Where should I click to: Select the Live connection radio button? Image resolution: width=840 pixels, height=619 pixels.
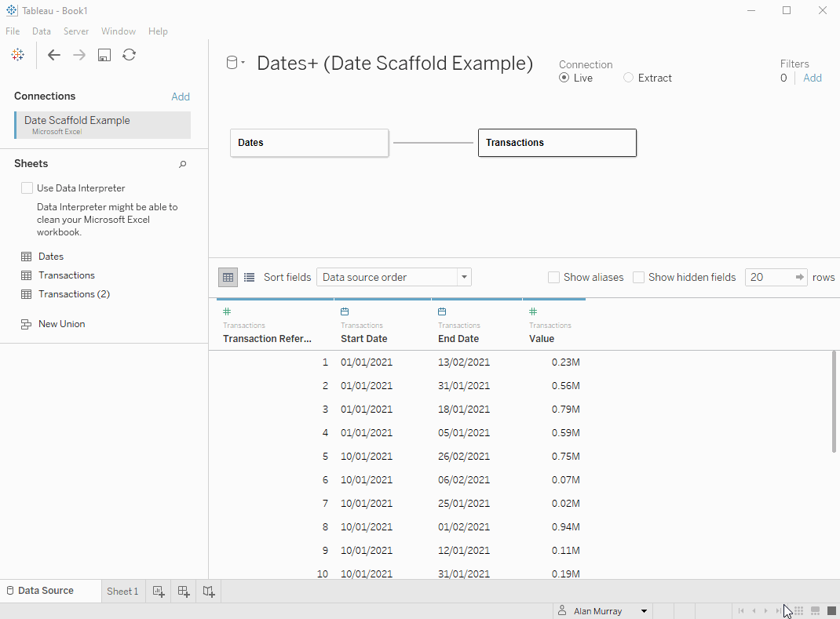564,78
